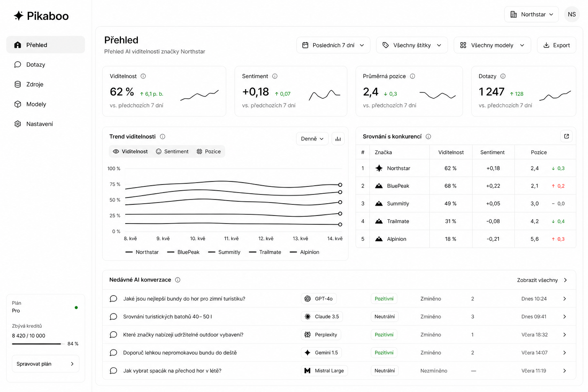
Task: Sort table by Viditelnost column header
Action: (x=451, y=152)
